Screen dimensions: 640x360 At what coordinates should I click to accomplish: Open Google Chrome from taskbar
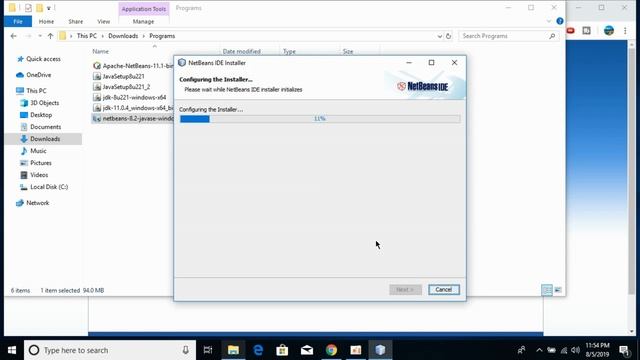pyautogui.click(x=331, y=350)
